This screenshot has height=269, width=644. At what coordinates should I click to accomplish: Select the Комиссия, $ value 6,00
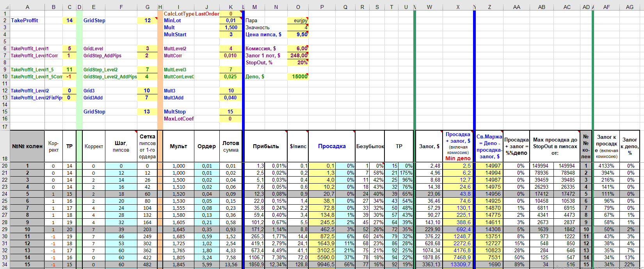298,48
